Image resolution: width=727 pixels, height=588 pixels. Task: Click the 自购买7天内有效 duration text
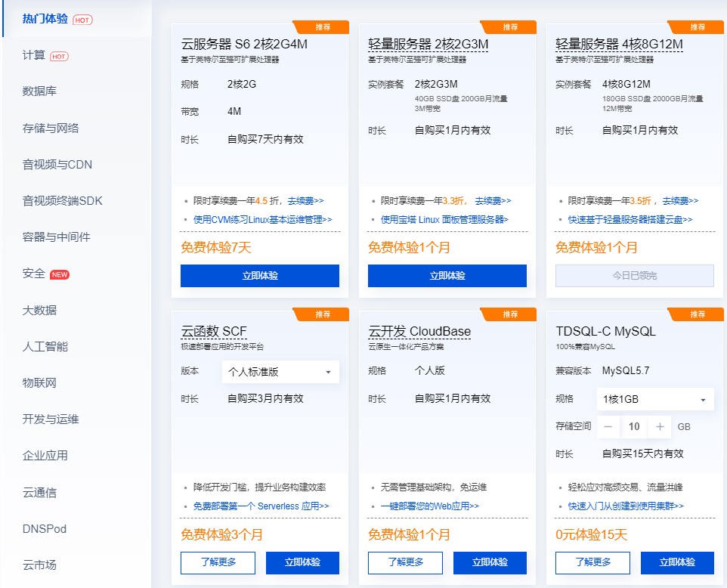(x=265, y=139)
